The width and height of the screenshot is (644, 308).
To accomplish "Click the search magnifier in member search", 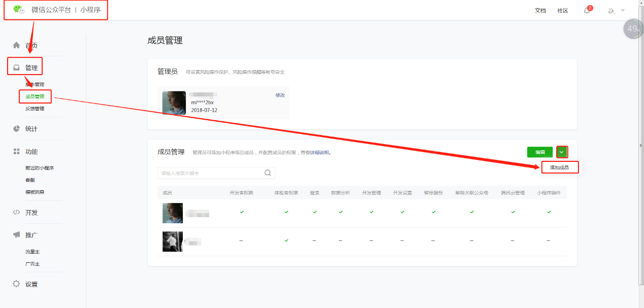I will coord(268,173).
